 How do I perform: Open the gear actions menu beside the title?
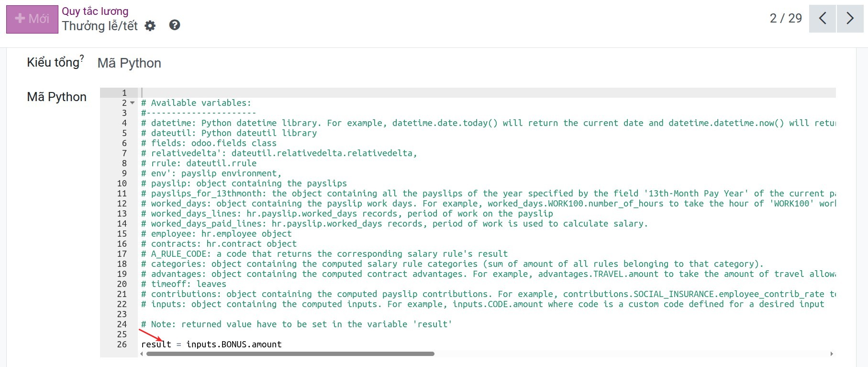[x=150, y=26]
